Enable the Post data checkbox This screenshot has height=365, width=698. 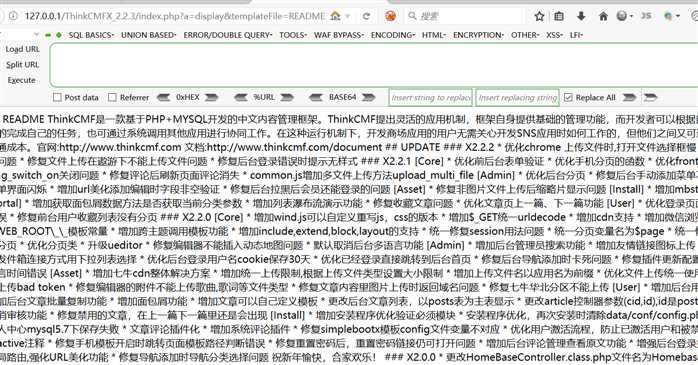(57, 97)
